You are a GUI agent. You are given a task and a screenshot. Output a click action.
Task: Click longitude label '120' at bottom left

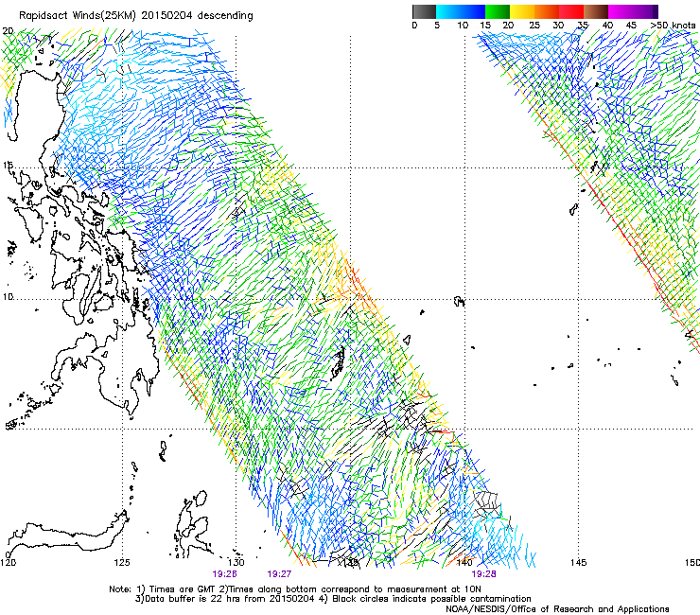(8, 562)
